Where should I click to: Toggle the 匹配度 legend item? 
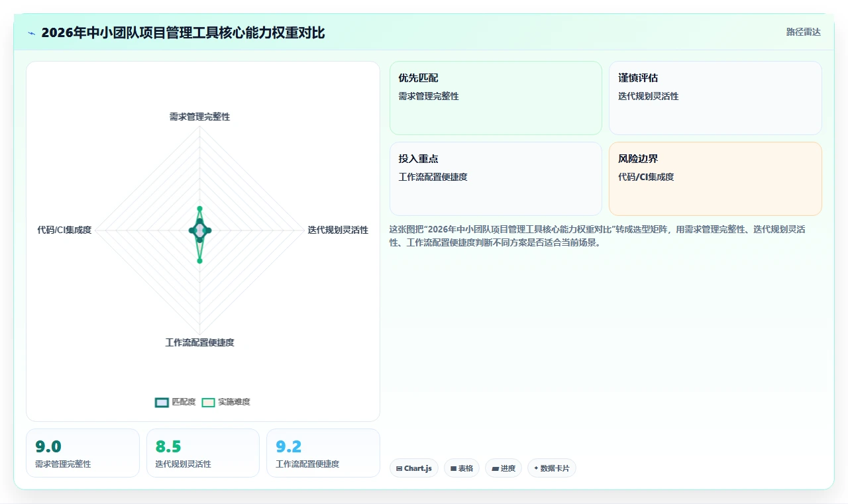(x=176, y=402)
